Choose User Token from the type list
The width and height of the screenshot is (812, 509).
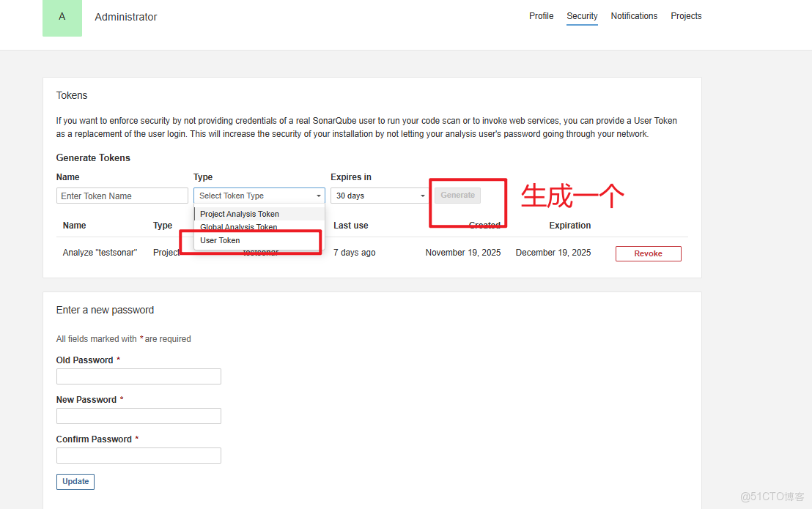tap(220, 240)
